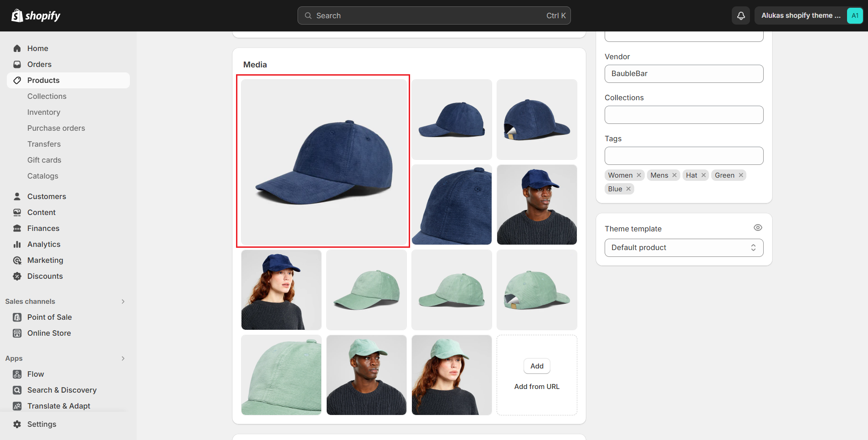
Task: Open the Default product template dropdown
Action: (x=683, y=248)
